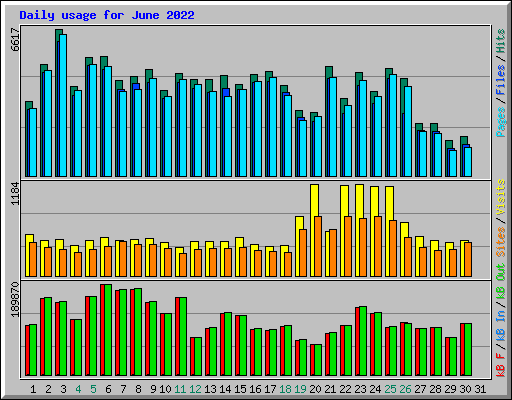Click weekend day 18 label
This screenshot has height=400, width=512.
pos(285,389)
